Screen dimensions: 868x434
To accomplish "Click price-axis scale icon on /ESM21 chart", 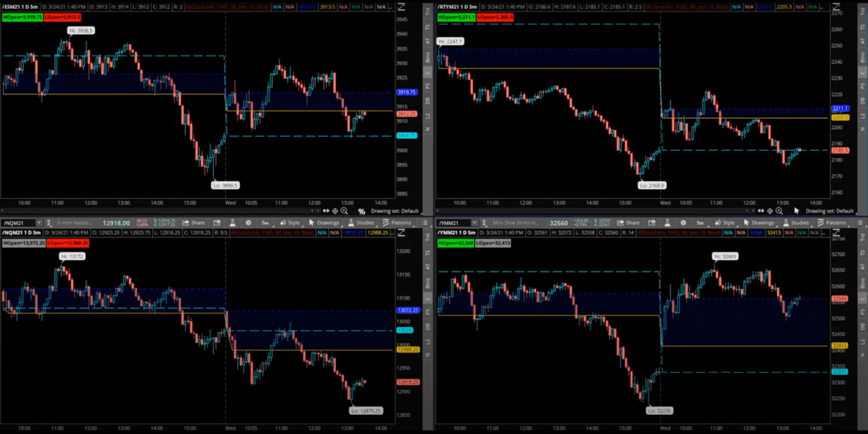I will [401, 7].
